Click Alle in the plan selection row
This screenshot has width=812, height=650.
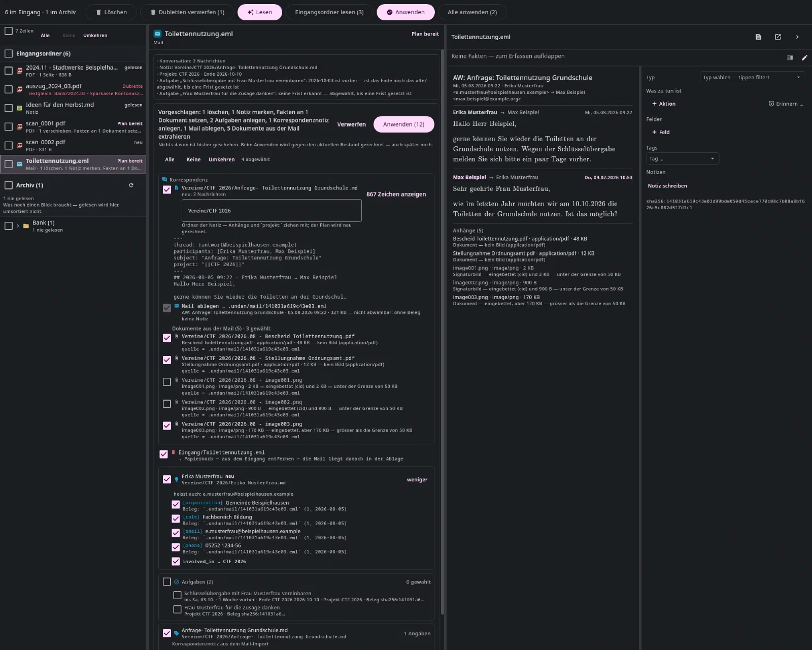point(170,159)
